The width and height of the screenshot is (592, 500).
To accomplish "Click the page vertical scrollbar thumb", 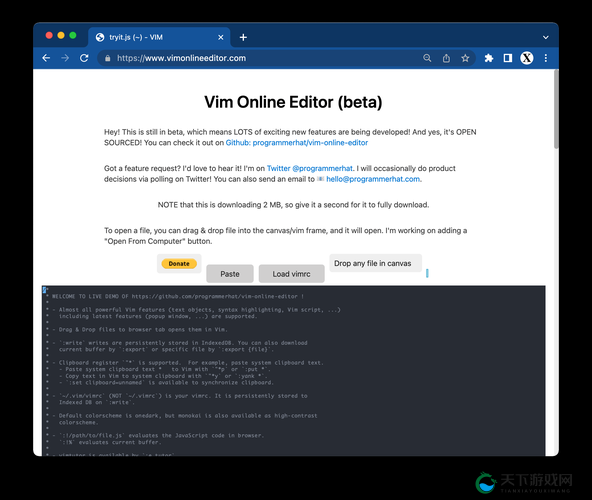I will pos(556,109).
